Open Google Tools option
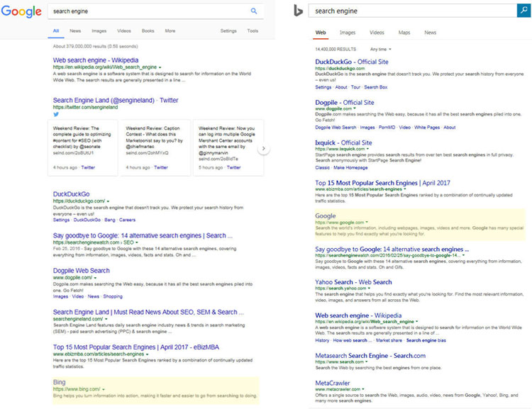Image resolution: width=532 pixels, height=409 pixels. click(253, 31)
